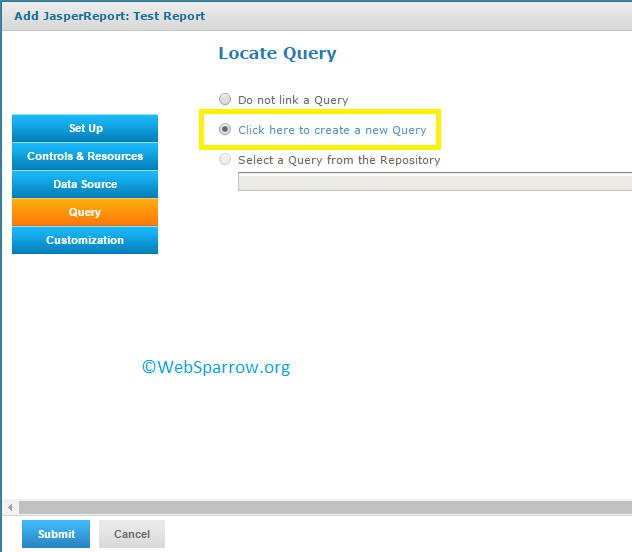Navigate to the Customization step
Viewport: 632px width, 552px height.
[85, 240]
